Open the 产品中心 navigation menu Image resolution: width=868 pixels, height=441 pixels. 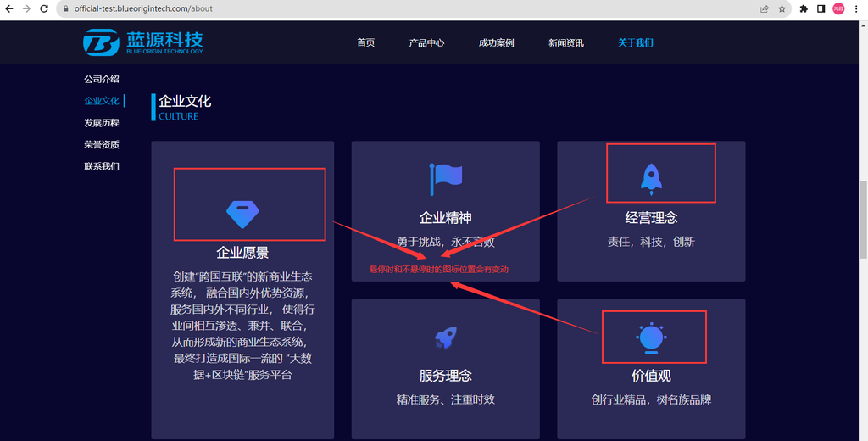click(426, 42)
